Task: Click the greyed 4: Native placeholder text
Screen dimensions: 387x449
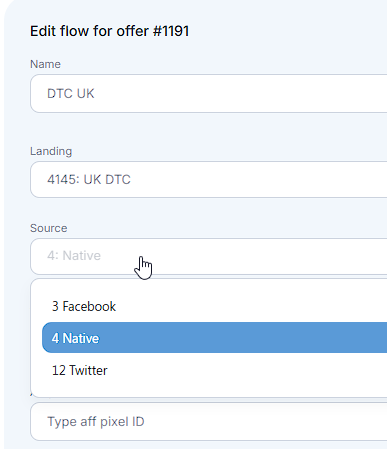Action: (x=74, y=256)
